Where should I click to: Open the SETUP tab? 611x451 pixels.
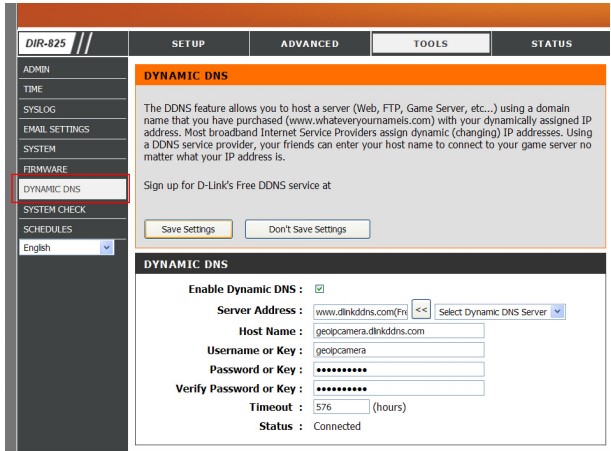click(189, 44)
